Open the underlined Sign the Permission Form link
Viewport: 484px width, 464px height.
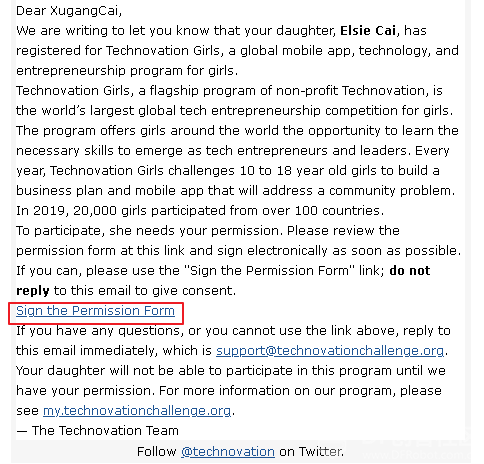click(x=95, y=311)
